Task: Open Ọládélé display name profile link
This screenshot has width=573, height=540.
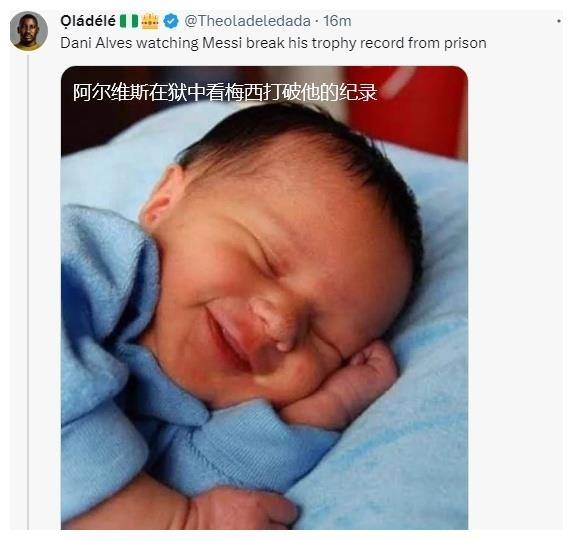Action: click(x=88, y=21)
